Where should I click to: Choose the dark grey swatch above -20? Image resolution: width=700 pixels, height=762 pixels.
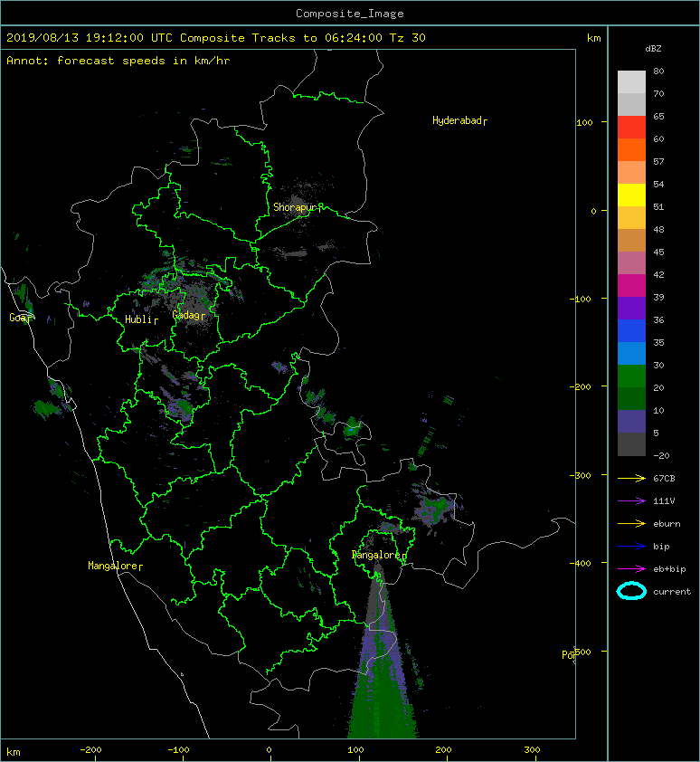[631, 444]
